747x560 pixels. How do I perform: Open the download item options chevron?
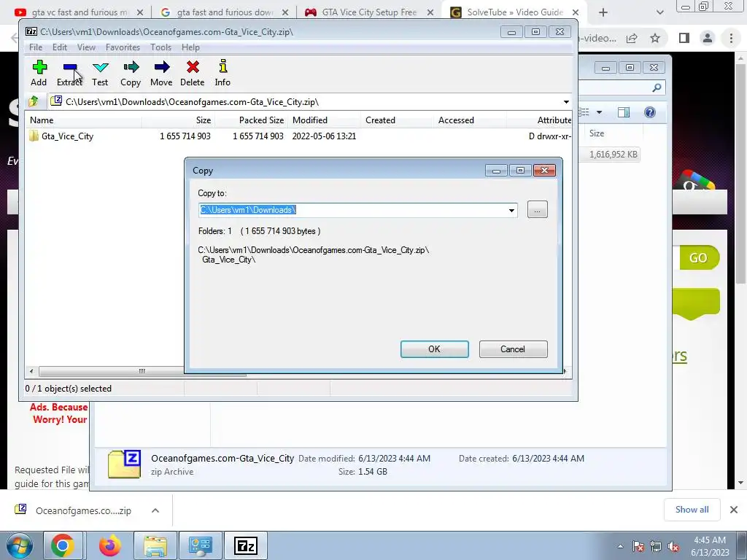pos(155,510)
